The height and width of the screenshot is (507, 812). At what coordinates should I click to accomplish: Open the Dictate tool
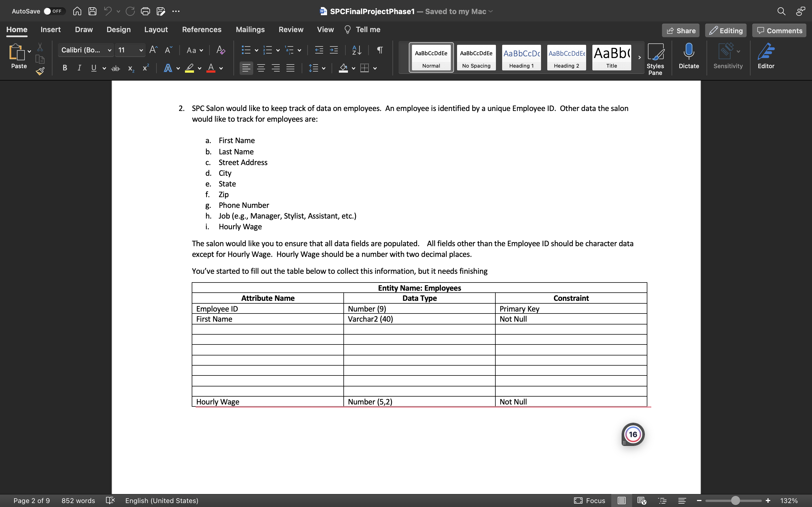coord(689,57)
